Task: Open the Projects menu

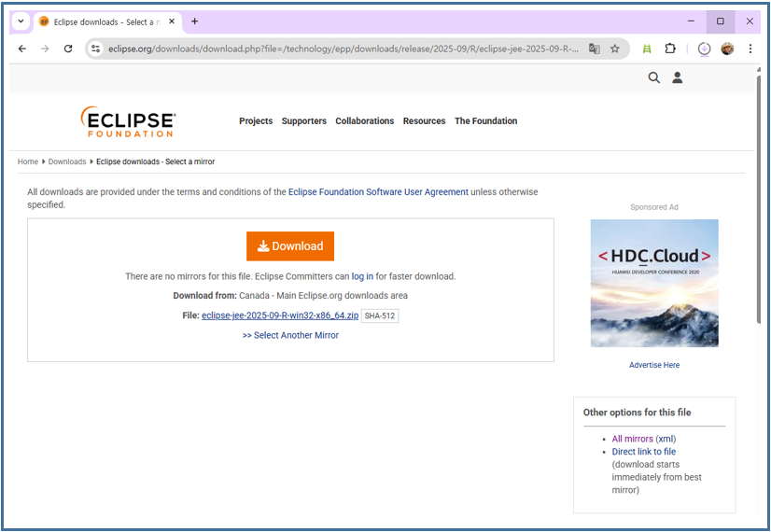Action: click(256, 121)
